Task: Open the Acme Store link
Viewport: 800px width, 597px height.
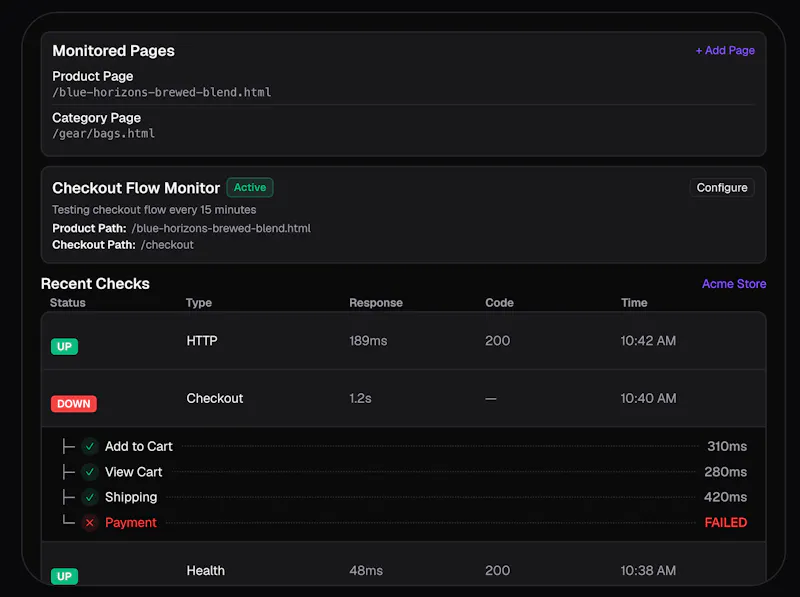Action: 734,284
